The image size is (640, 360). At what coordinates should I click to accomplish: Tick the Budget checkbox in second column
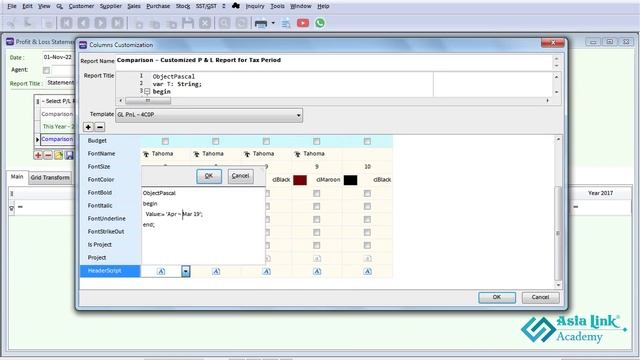(216, 141)
